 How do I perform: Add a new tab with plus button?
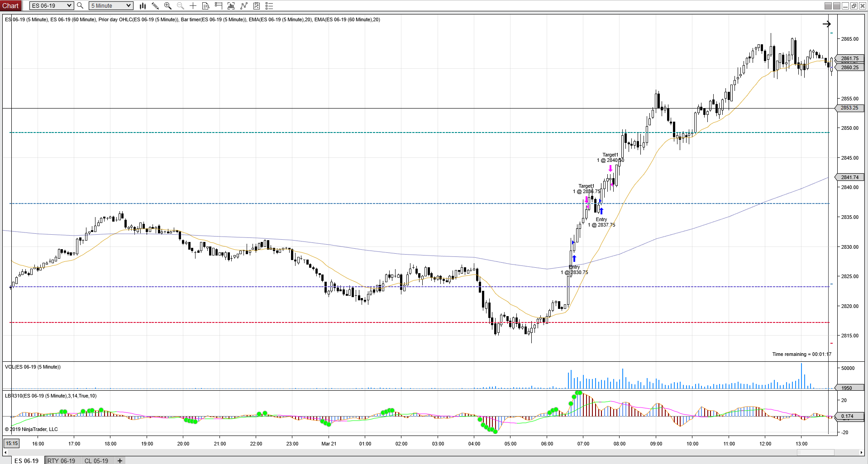(120, 460)
